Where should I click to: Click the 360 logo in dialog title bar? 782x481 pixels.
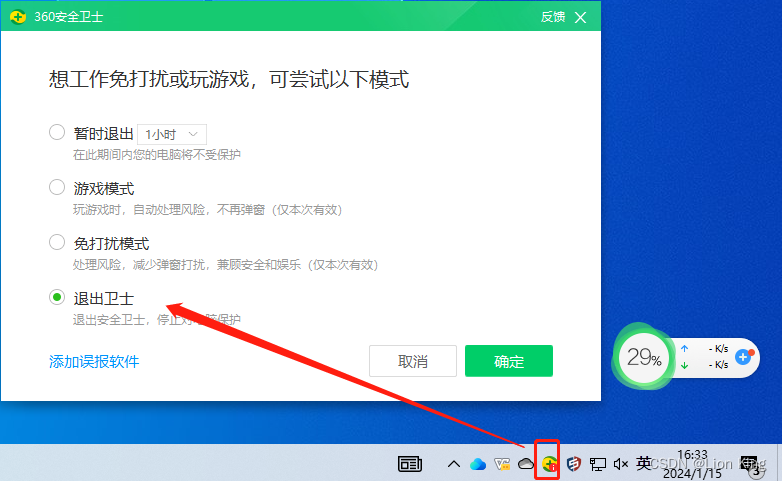[x=18, y=16]
